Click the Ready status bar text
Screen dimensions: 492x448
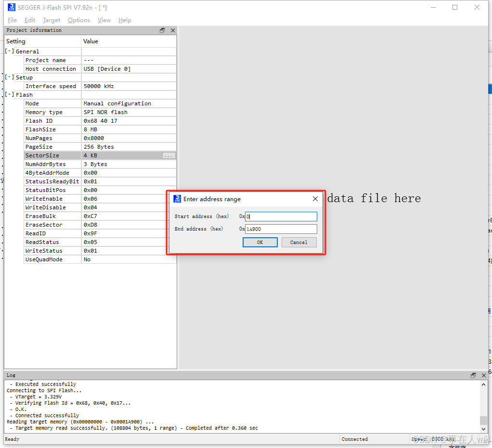[12, 439]
